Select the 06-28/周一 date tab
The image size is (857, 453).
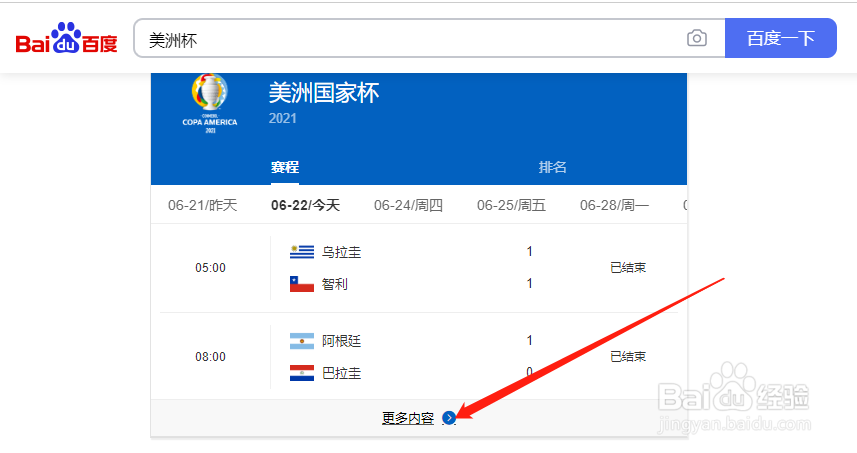[614, 205]
